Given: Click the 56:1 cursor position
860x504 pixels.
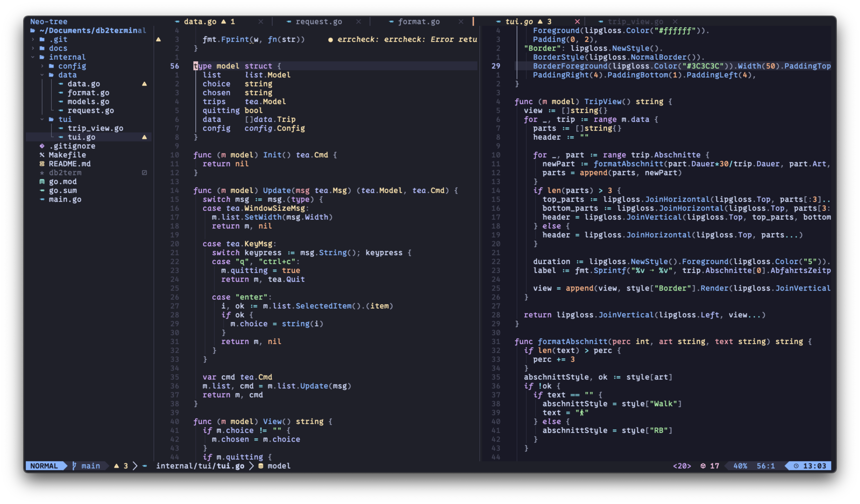Looking at the screenshot, I should [x=766, y=466].
